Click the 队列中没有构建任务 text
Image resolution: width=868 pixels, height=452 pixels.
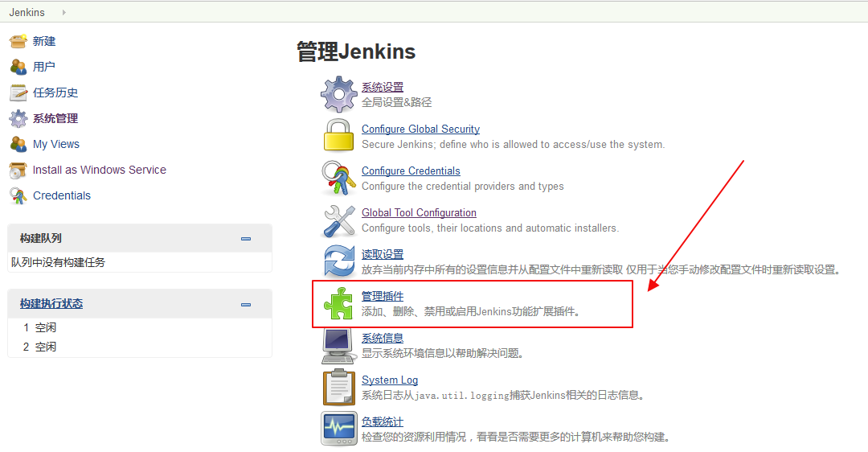[58, 262]
